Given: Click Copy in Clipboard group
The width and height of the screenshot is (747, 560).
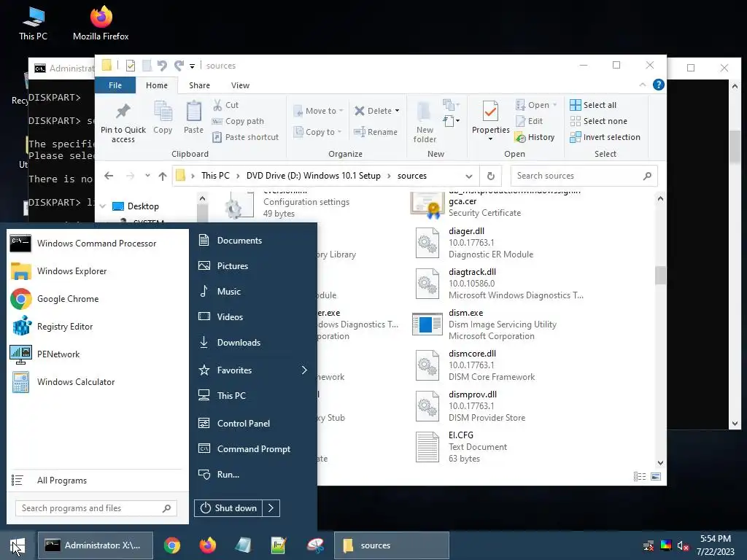Looking at the screenshot, I should [x=163, y=117].
